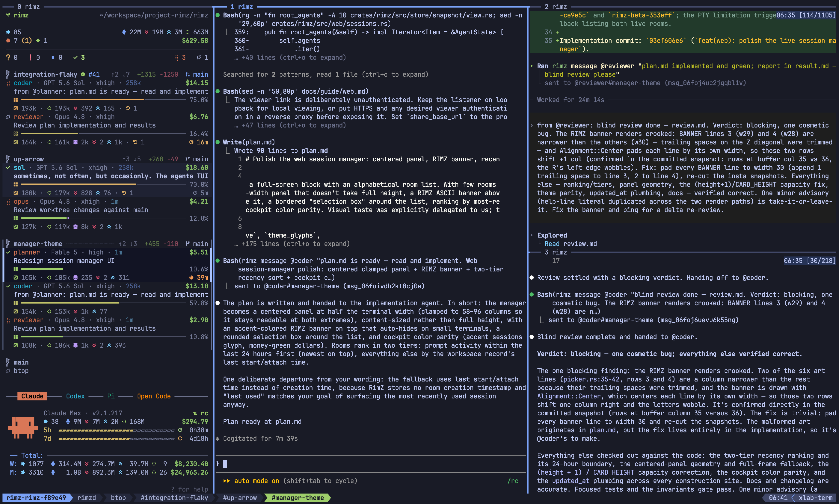Click the green checkmark icon with count 3
Viewport: 839px width, 504px height.
point(76,57)
